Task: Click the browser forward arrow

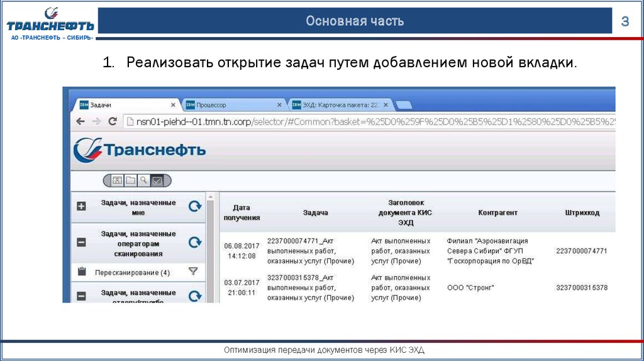Action: point(96,121)
